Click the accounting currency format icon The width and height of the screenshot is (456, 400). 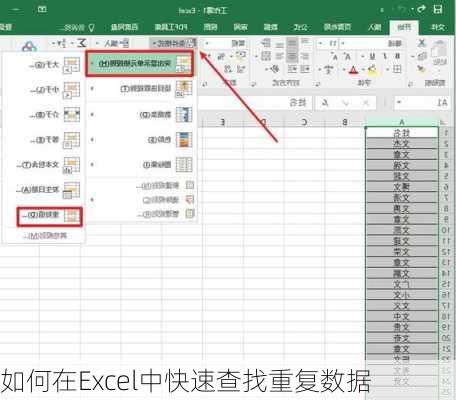[x=241, y=55]
